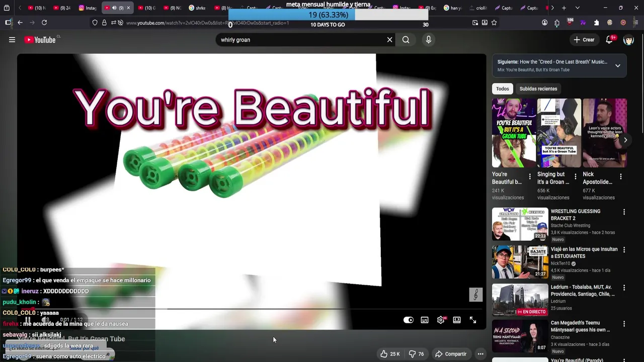
Task: Open options for WRESTLING GUESSING BRACKET 2
Action: coord(624,212)
